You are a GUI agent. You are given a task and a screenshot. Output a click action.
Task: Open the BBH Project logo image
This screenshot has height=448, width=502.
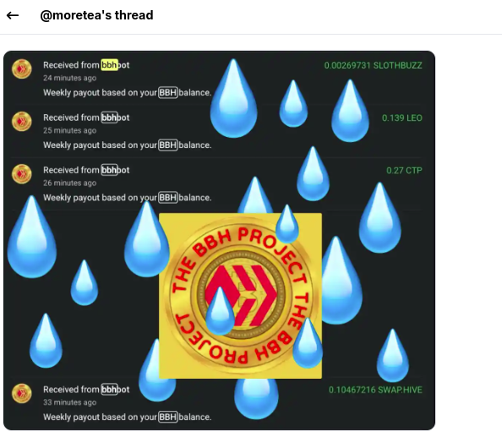[x=240, y=296]
